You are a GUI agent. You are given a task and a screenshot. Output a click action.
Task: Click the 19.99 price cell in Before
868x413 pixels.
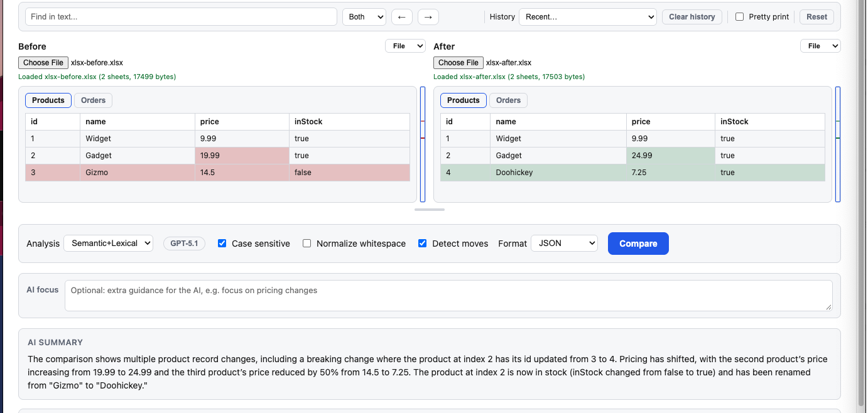(242, 156)
